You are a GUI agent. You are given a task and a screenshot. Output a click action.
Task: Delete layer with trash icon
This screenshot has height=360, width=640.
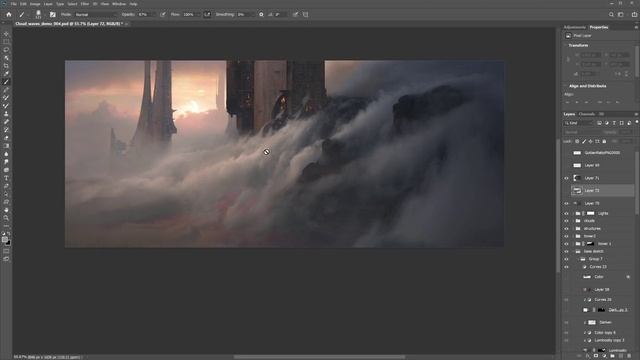coord(629,356)
